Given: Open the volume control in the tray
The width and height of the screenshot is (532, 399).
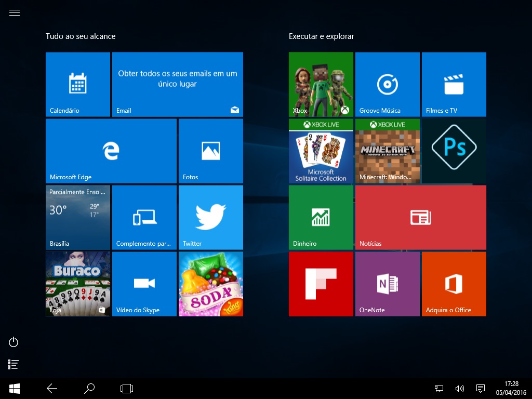Looking at the screenshot, I should (459, 388).
